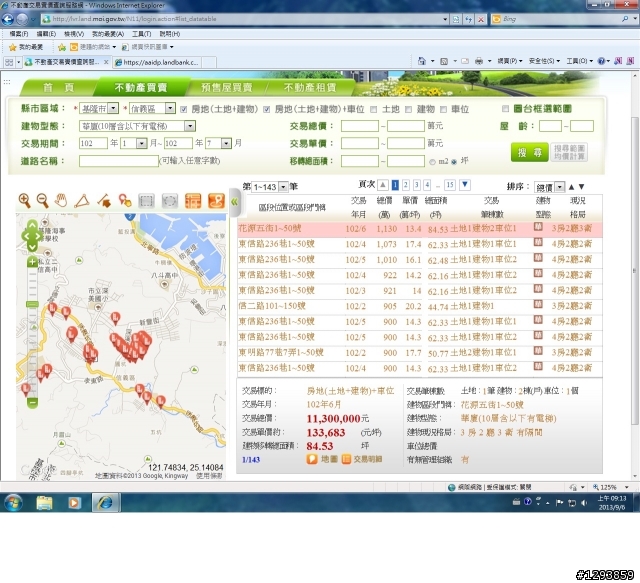Click the Windows Start orb
This screenshot has width=640, height=583.
point(13,503)
